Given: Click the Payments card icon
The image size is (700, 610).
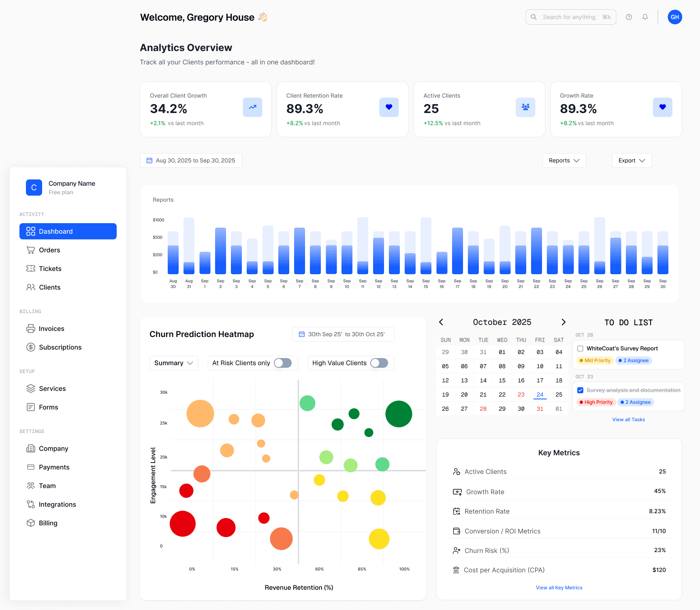Looking at the screenshot, I should (31, 467).
